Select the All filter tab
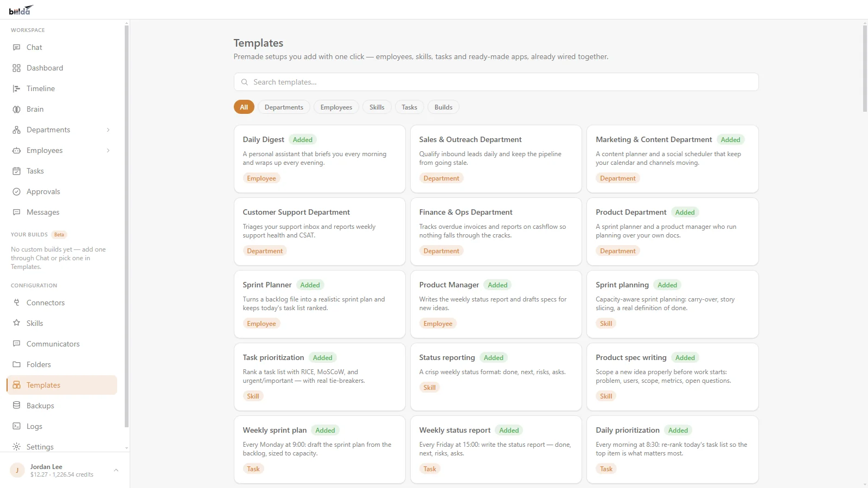Screen dimensions: 868x488 click(244, 107)
